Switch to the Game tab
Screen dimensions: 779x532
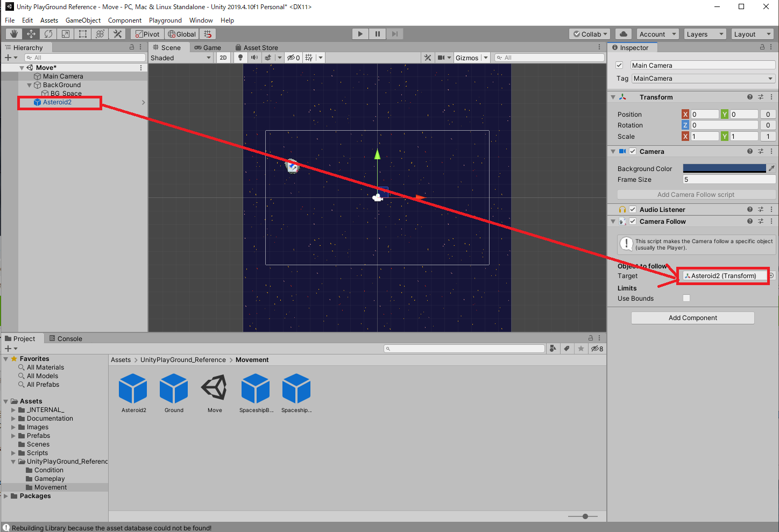pyautogui.click(x=208, y=47)
